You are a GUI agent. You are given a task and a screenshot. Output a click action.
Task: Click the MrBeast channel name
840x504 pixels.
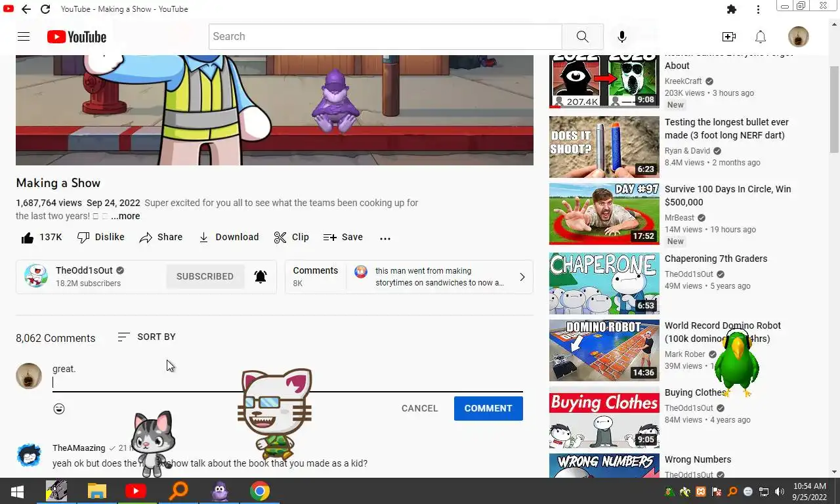(x=679, y=217)
